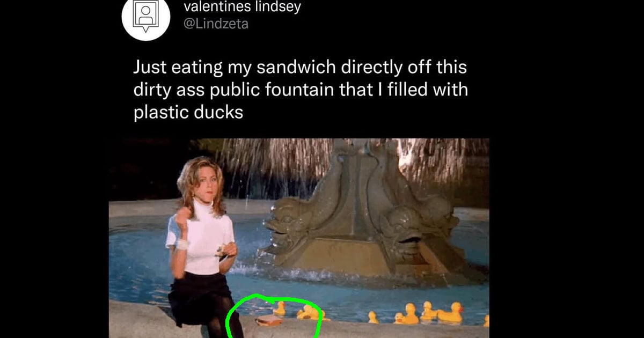Open the fountain photo in the tweet
Screen dimensions: 644x338
click(299, 238)
